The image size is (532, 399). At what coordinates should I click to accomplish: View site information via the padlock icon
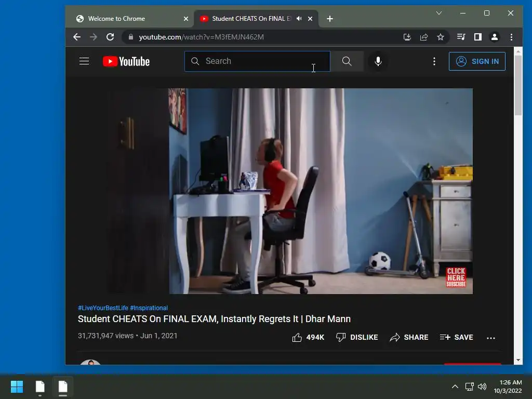point(130,37)
